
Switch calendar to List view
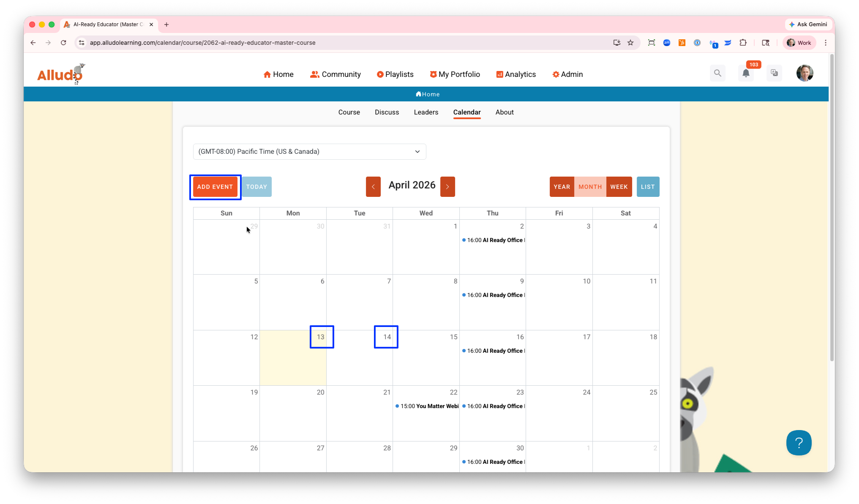coord(647,187)
